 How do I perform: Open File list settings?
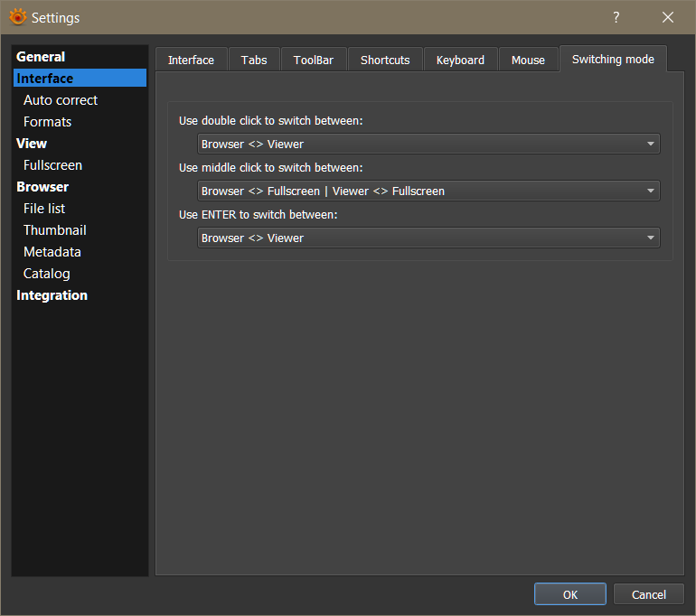44,209
